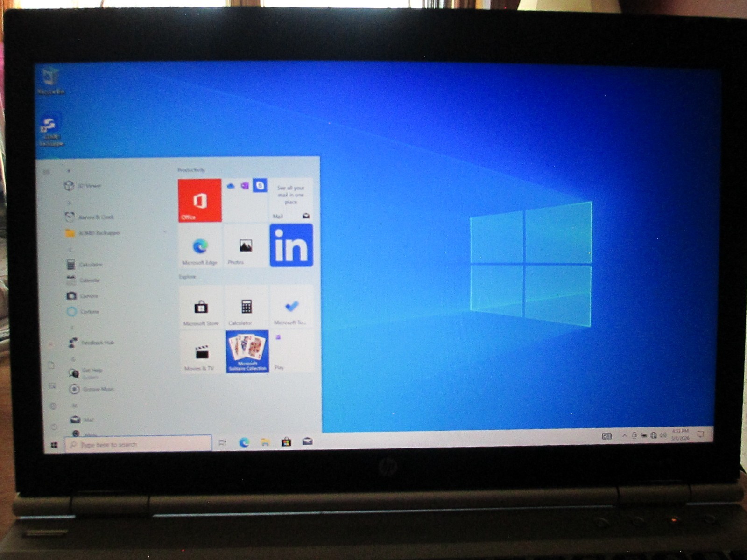This screenshot has width=747, height=560.
Task: Expand the AOMEI Backupper folder chevron
Action: [165, 232]
